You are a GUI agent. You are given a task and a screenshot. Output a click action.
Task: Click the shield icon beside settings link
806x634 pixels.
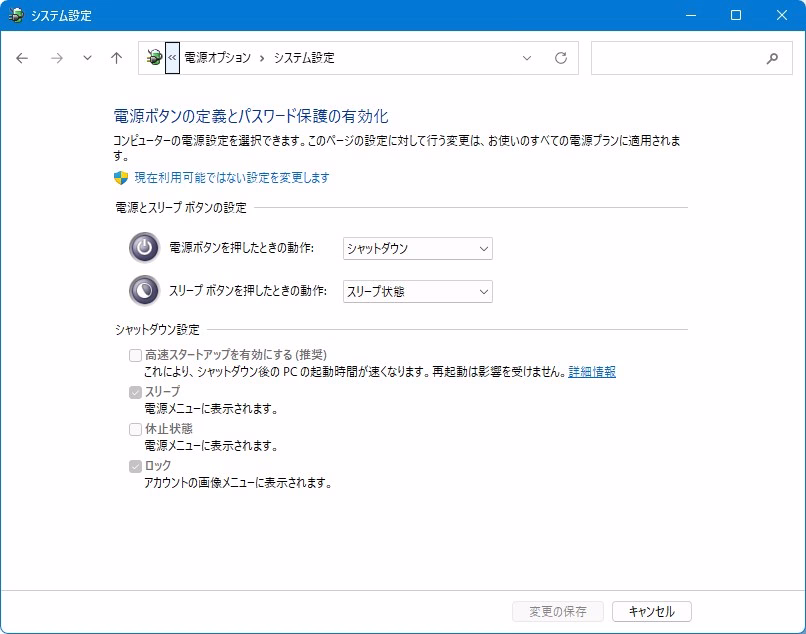pyautogui.click(x=121, y=178)
